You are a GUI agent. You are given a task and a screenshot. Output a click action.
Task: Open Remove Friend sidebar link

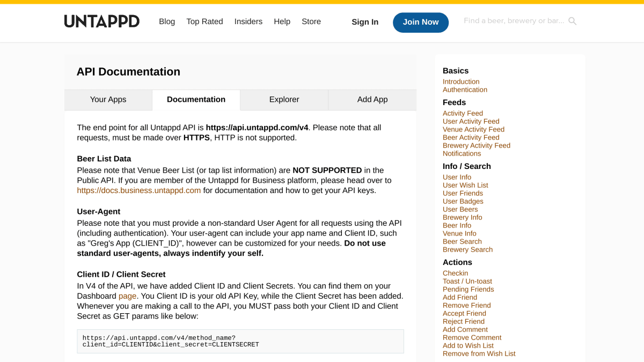[x=467, y=306]
